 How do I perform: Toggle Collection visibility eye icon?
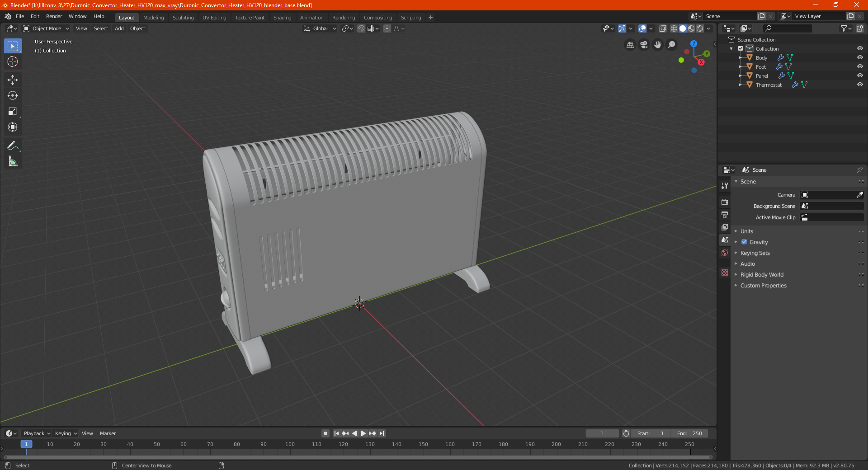[x=860, y=48]
